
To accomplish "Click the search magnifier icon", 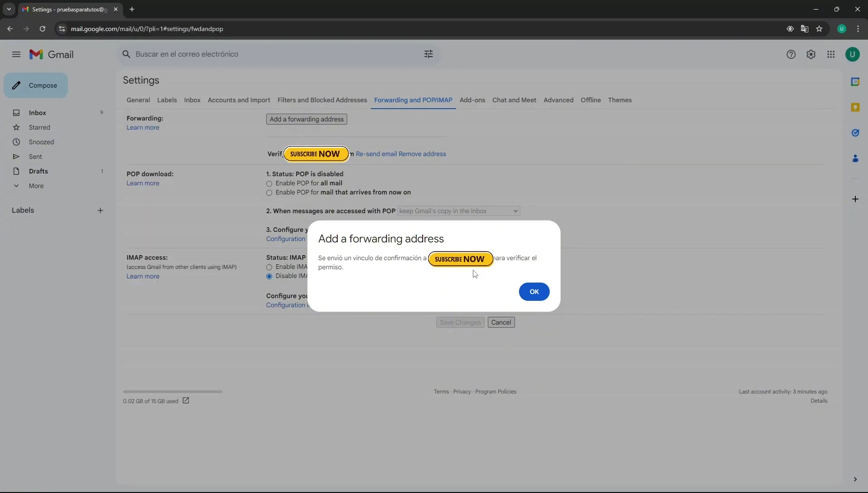I will tap(127, 54).
